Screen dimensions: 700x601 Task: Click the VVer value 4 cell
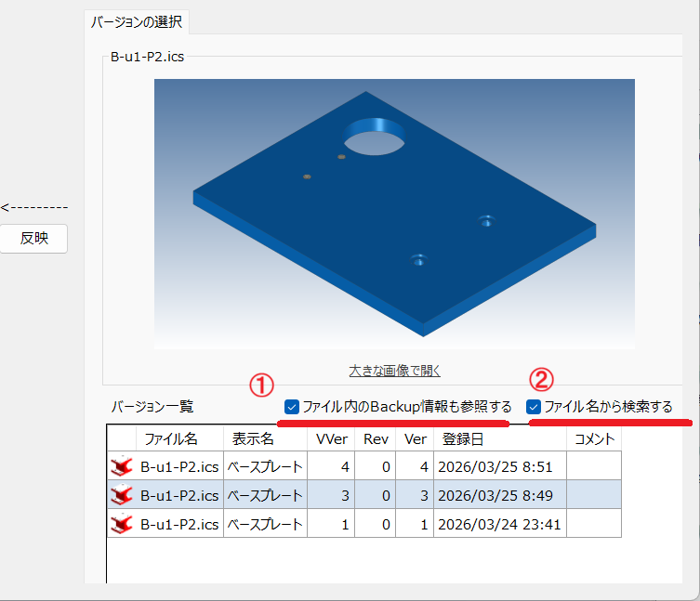(331, 466)
